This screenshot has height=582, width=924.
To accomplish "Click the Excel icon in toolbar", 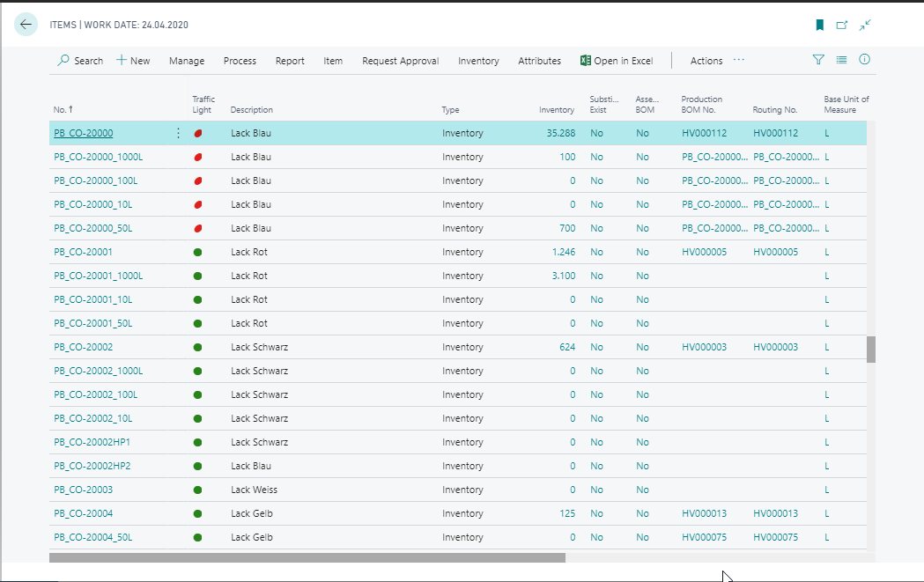I will click(585, 61).
